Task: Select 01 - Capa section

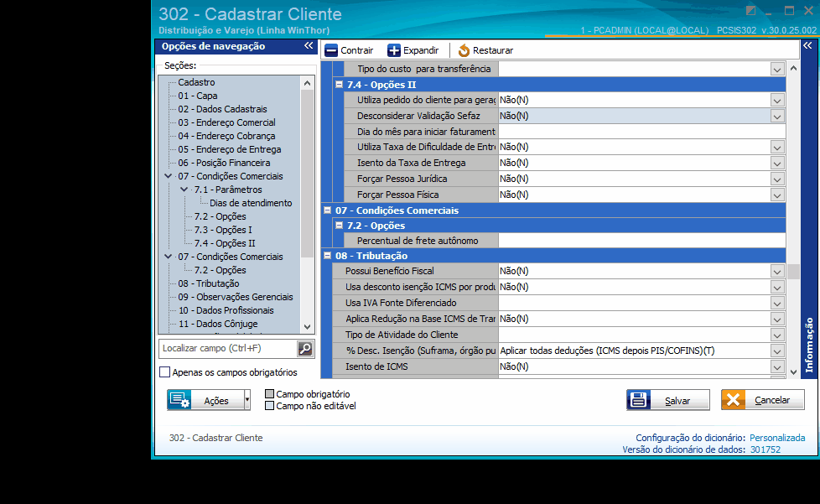Action: click(198, 96)
